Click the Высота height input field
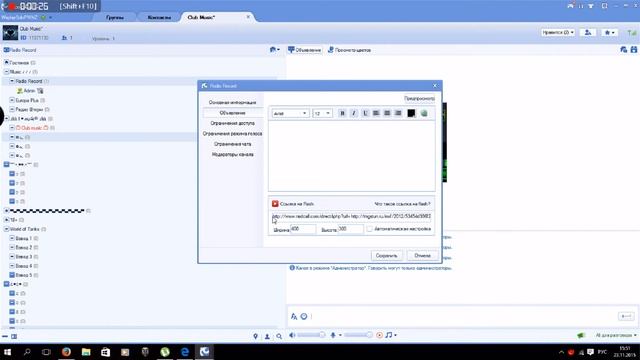This screenshot has width=640, height=360. tap(350, 229)
